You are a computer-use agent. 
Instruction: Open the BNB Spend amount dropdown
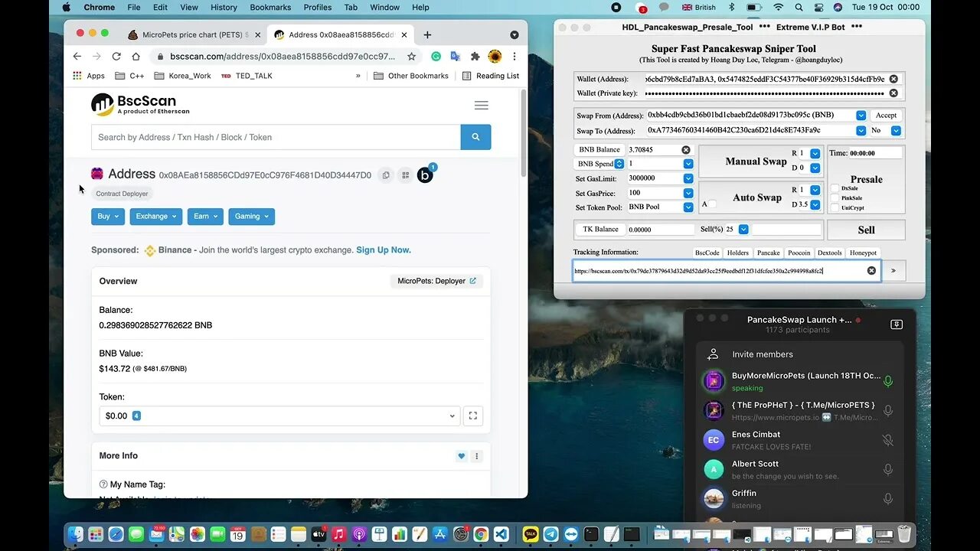click(x=688, y=164)
